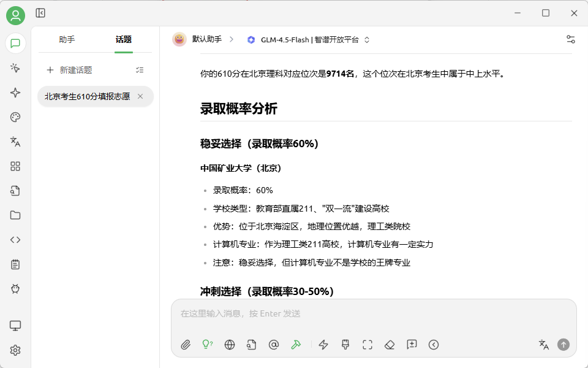Switch to the 助手 tab
This screenshot has width=588, height=368.
coord(67,39)
